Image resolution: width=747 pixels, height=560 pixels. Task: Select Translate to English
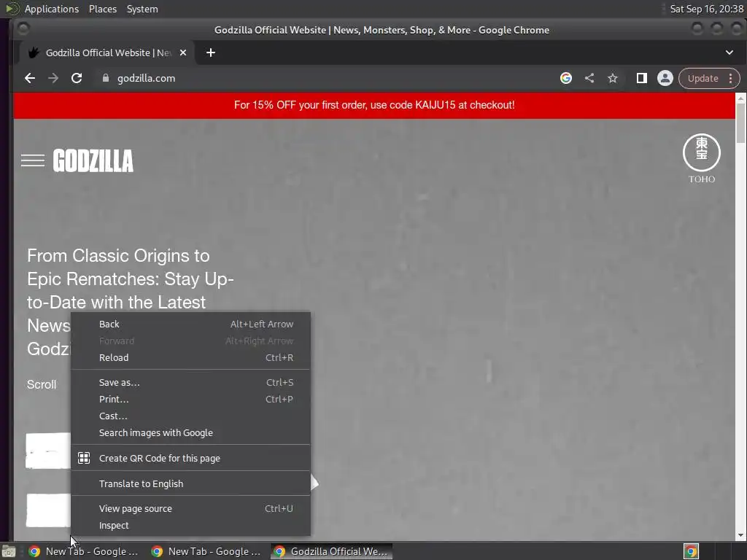tap(190, 484)
